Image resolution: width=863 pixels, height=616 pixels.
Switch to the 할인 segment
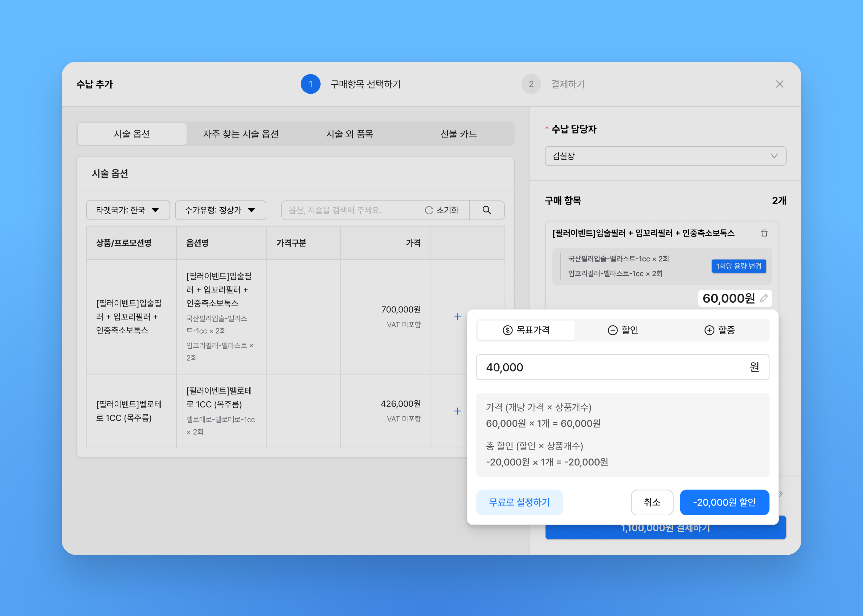pyautogui.click(x=623, y=330)
